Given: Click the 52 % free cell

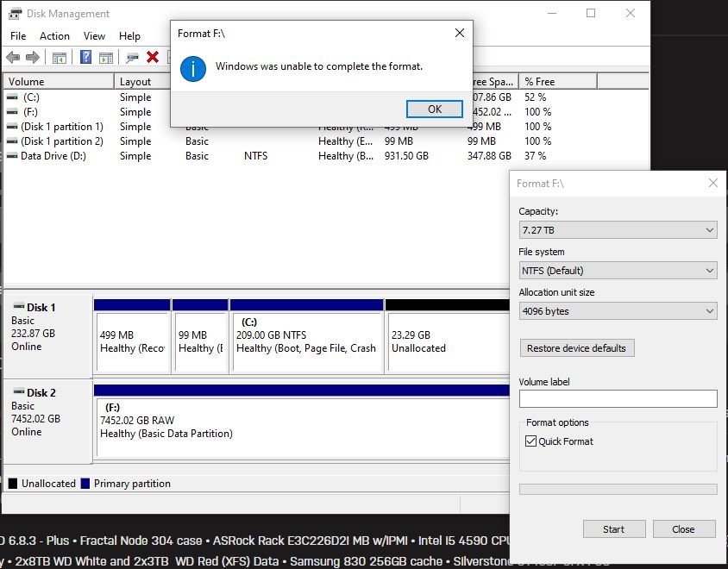Looking at the screenshot, I should point(536,97).
